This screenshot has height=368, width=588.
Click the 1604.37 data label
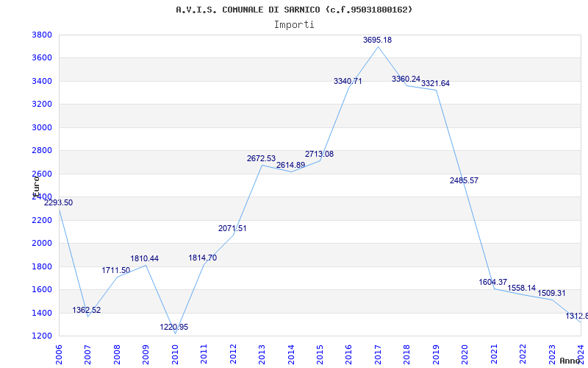493,282
